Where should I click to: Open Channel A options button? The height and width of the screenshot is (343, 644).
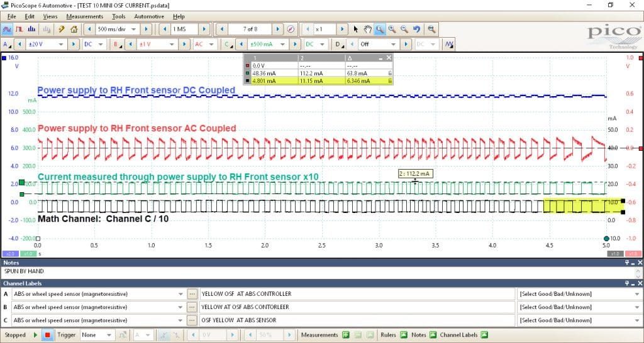pos(7,44)
